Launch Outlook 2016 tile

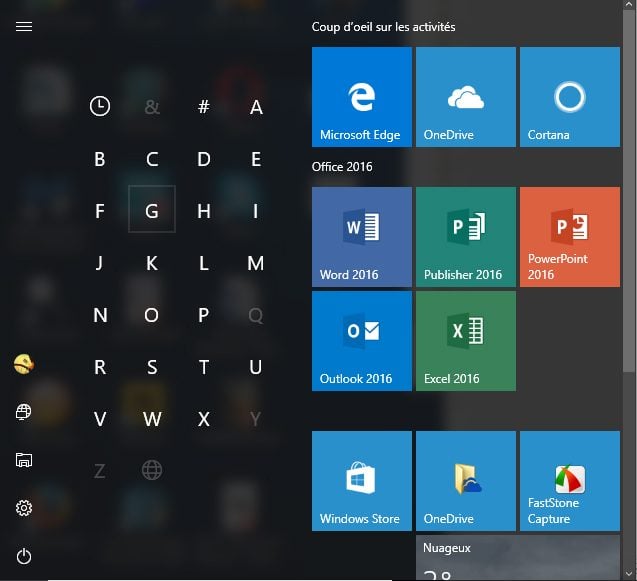pyautogui.click(x=362, y=341)
